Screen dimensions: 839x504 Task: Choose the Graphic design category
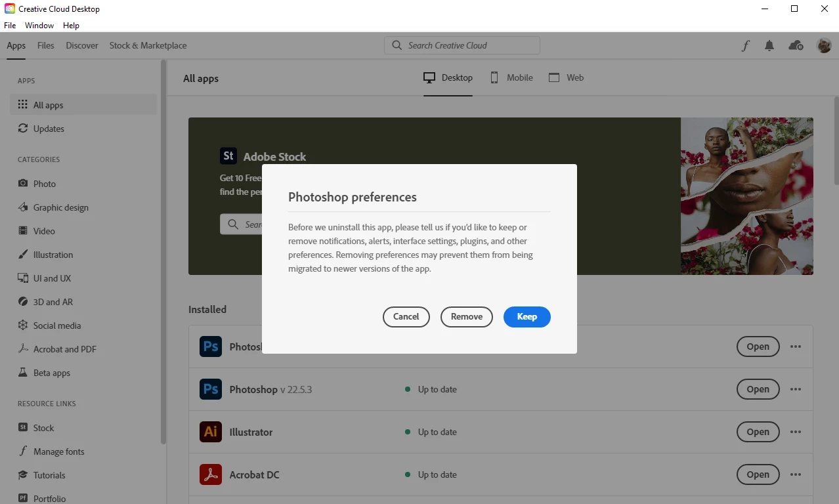pos(83,207)
